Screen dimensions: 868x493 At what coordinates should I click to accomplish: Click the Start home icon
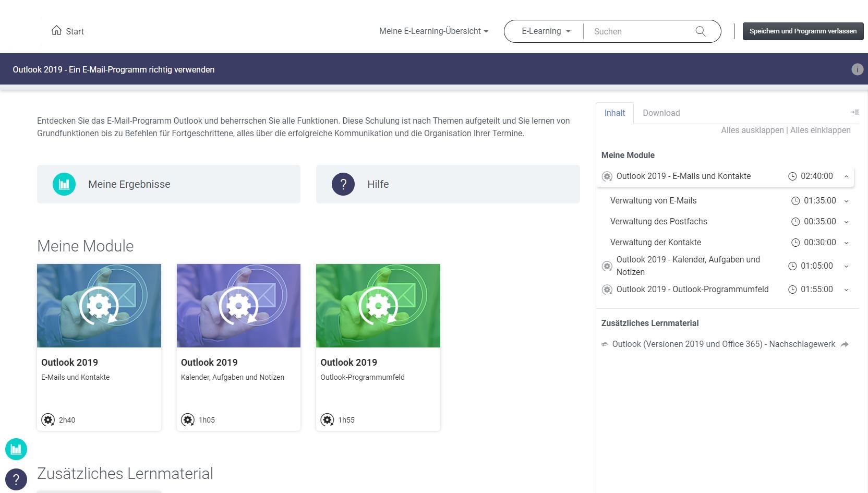[56, 30]
